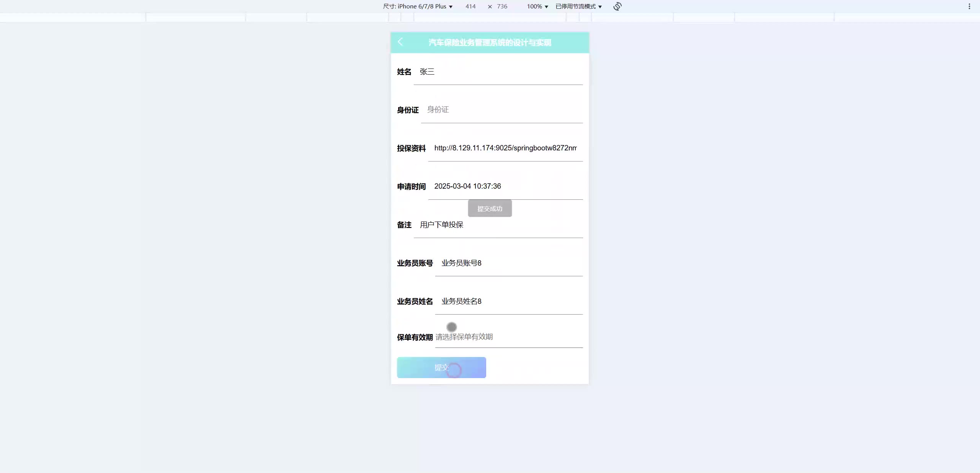
Task: Open the 100% zoom dropdown
Action: tap(537, 7)
